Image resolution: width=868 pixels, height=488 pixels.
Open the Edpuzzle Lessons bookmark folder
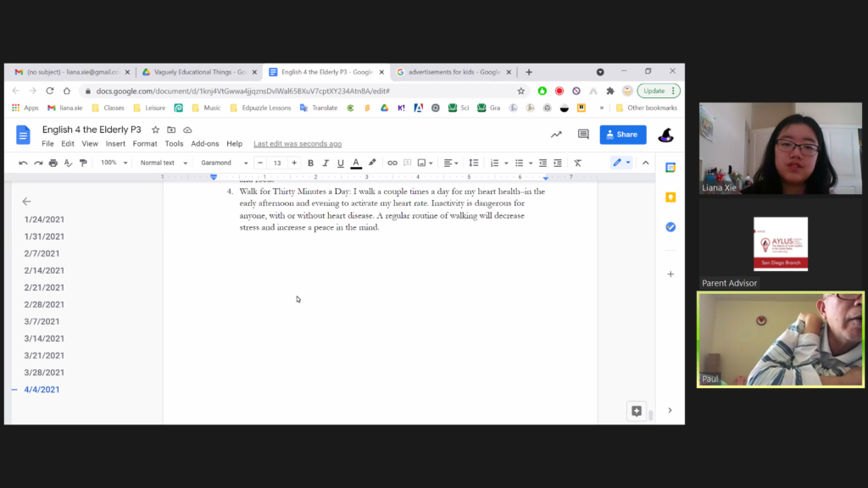[260, 108]
